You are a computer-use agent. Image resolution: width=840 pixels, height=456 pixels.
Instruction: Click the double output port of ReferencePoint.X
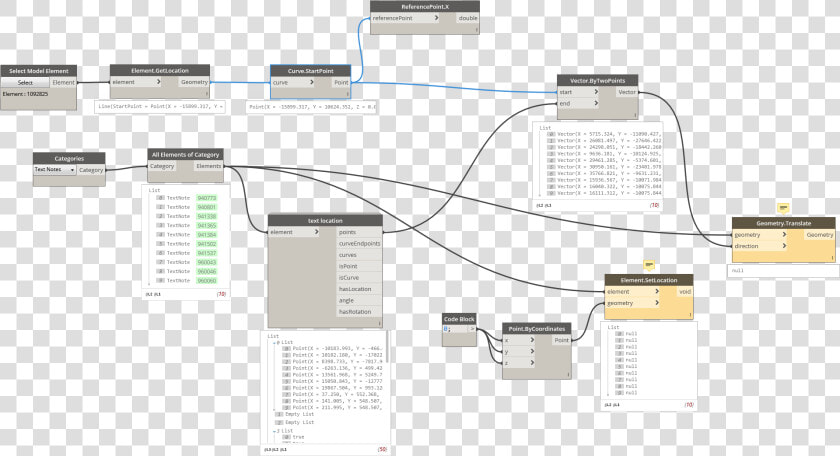(x=468, y=18)
